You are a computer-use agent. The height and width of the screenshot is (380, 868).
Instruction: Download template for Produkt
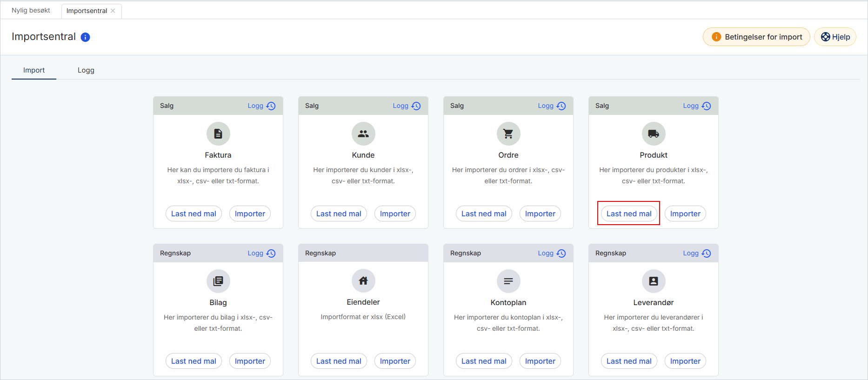click(x=629, y=213)
